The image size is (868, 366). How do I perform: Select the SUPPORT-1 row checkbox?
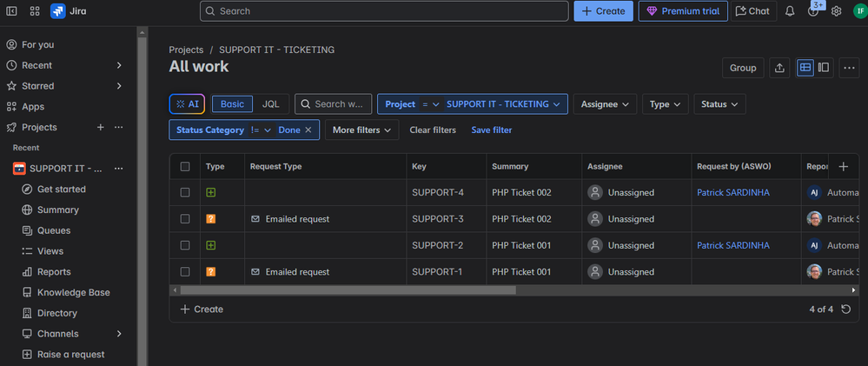(185, 272)
